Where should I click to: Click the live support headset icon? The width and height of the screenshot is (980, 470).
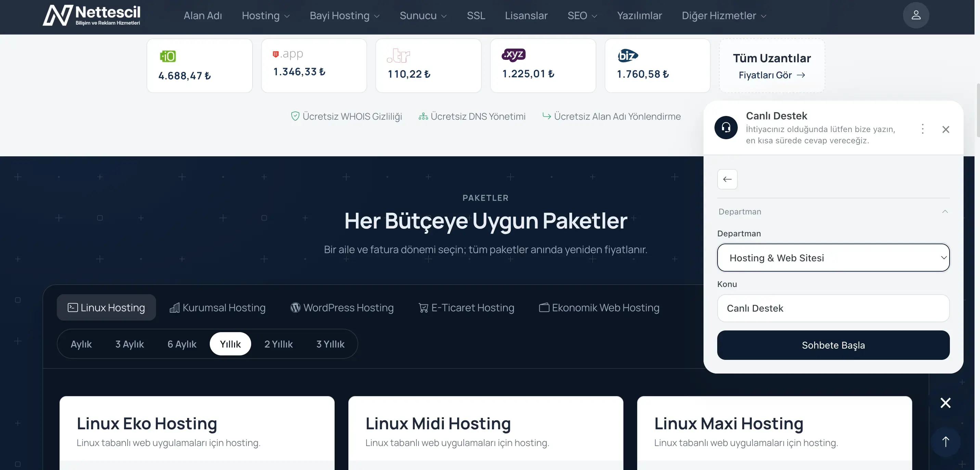[726, 127]
